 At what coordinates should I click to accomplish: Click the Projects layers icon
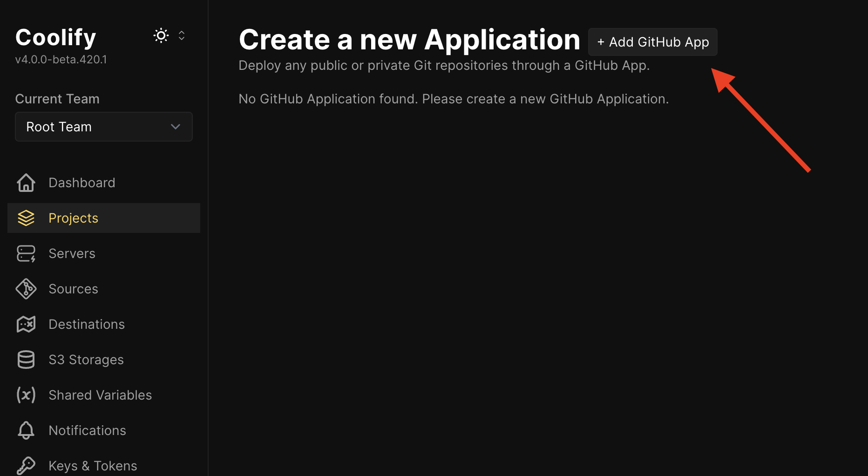coord(26,218)
